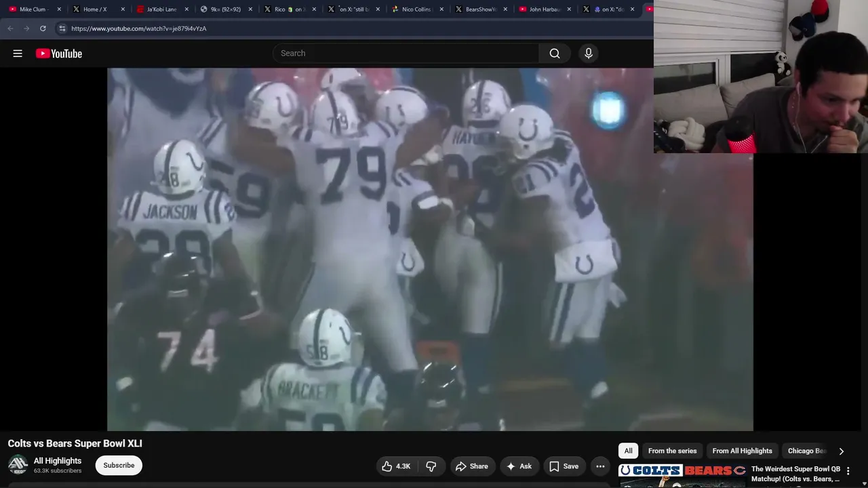Open All Highlights channel name link
The image size is (868, 488).
(58, 461)
